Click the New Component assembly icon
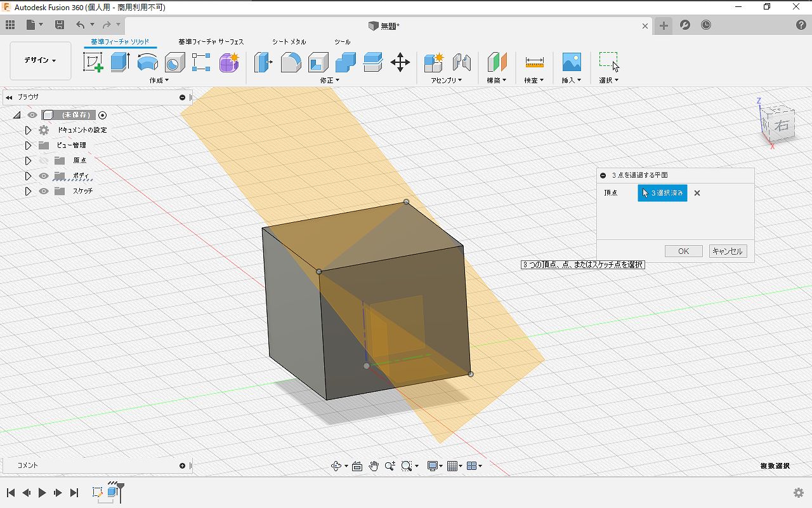This screenshot has height=508, width=812. (x=434, y=62)
